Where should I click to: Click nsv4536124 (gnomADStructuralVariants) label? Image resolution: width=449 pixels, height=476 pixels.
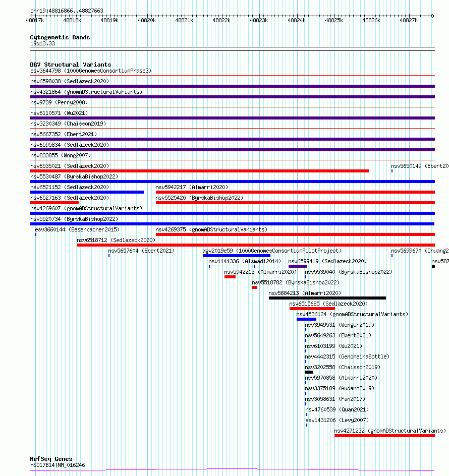(x=352, y=315)
